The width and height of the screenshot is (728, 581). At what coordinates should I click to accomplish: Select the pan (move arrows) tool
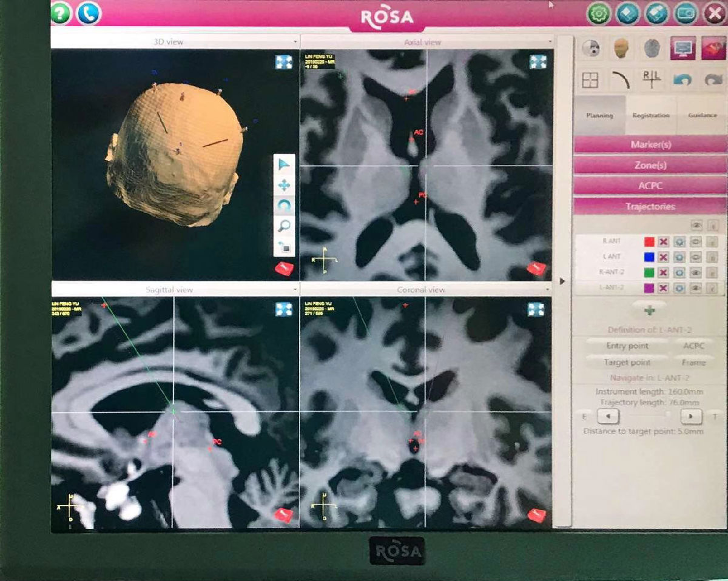click(284, 185)
